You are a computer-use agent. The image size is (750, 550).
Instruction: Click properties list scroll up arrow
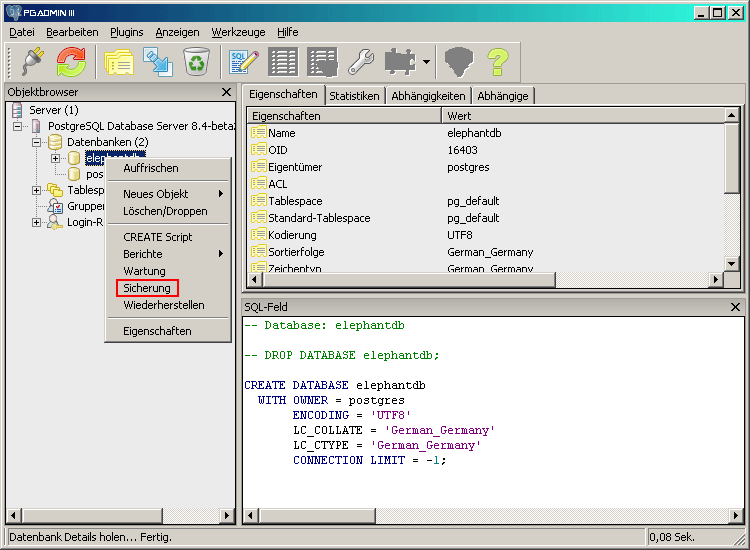pos(731,115)
